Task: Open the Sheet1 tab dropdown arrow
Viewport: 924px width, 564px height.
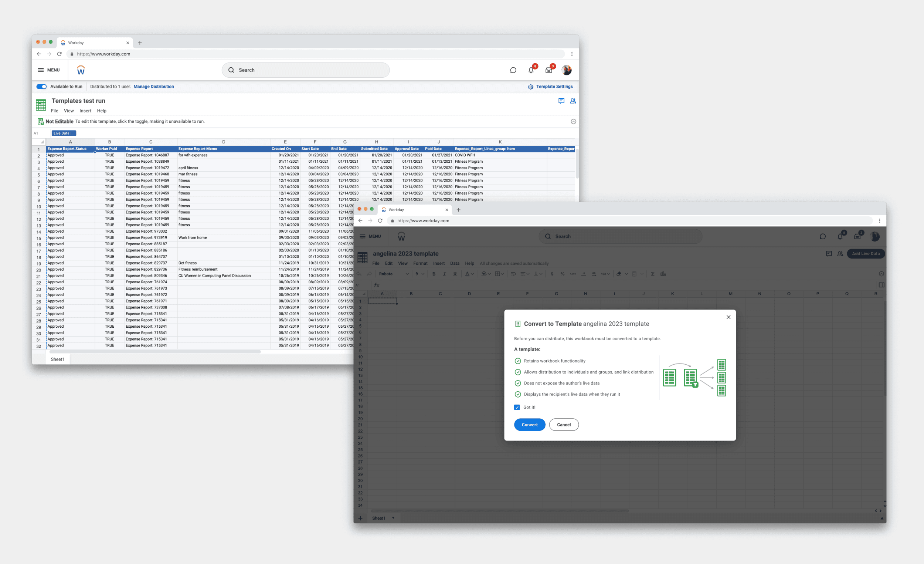Action: pos(393,518)
